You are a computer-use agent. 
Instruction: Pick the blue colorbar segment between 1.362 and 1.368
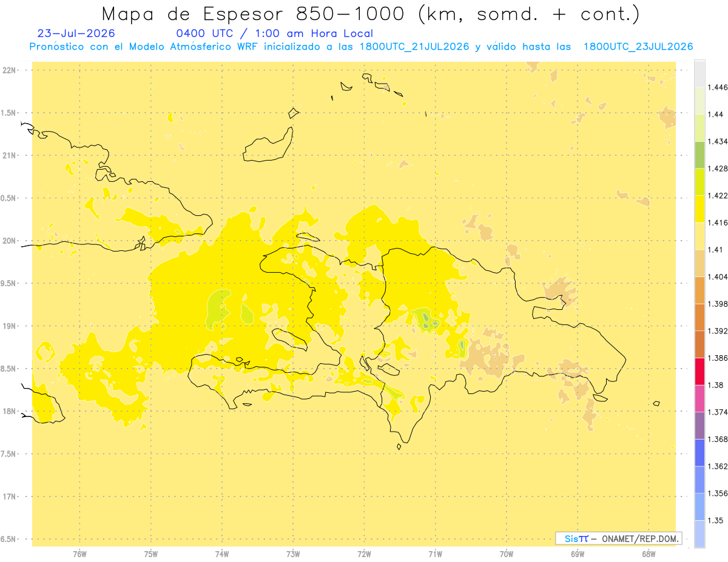click(699, 453)
